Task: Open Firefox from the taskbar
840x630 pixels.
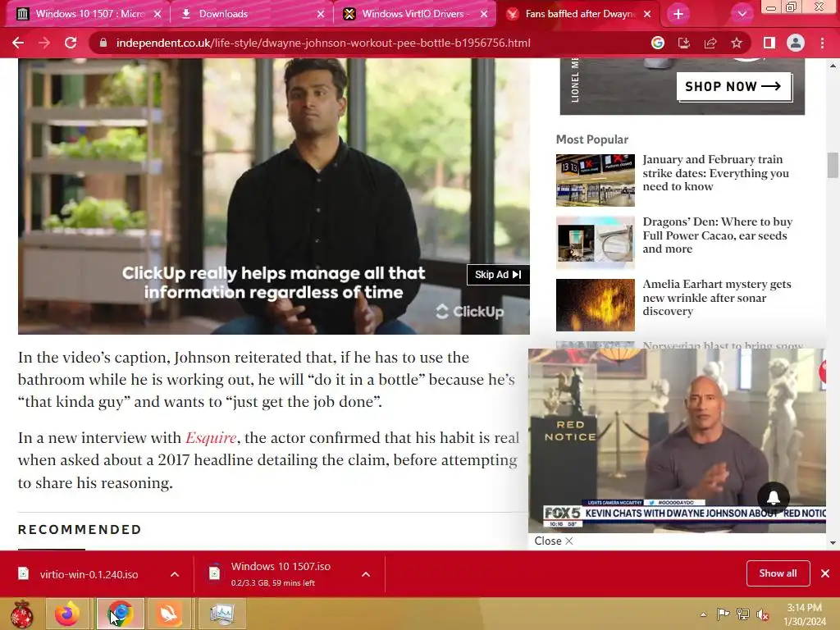Action: click(67, 614)
